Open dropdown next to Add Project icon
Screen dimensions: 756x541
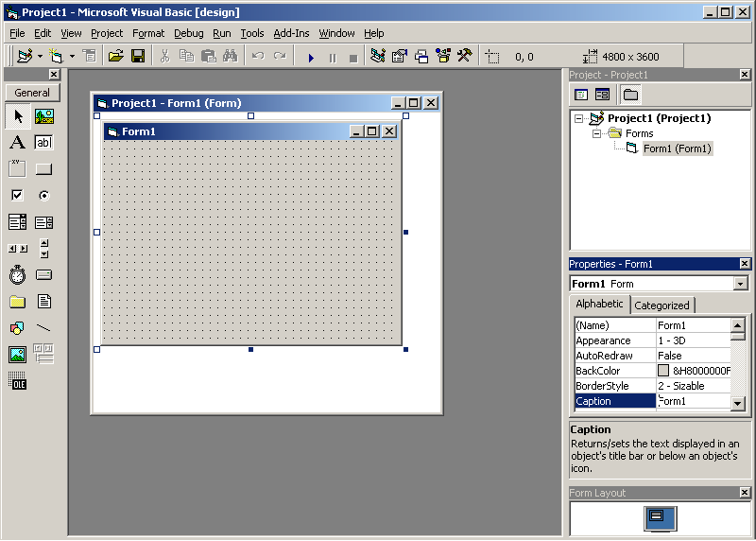tap(40, 57)
